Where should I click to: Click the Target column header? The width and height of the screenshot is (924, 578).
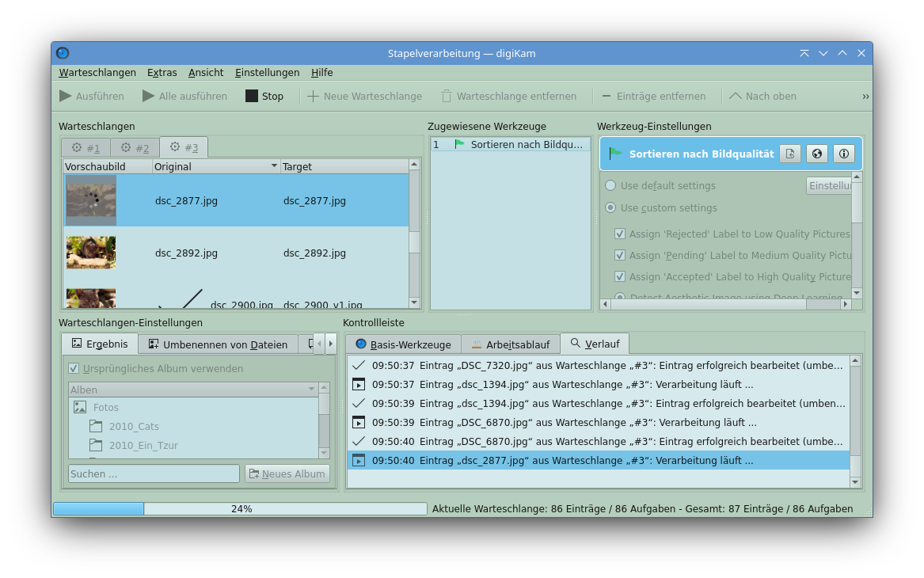tap(344, 167)
